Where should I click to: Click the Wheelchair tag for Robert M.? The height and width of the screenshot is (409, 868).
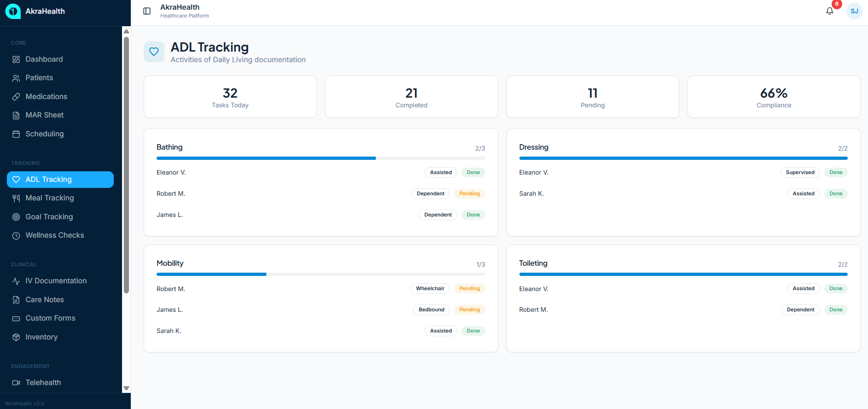tap(430, 288)
